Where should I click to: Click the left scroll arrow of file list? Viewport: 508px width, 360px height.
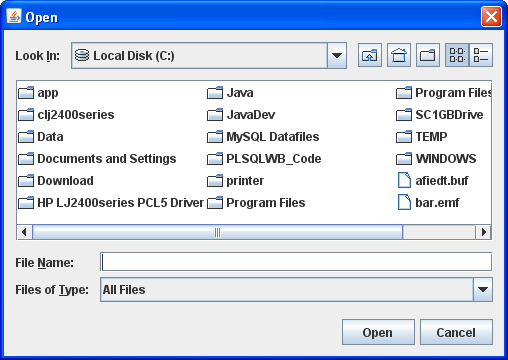(x=24, y=232)
